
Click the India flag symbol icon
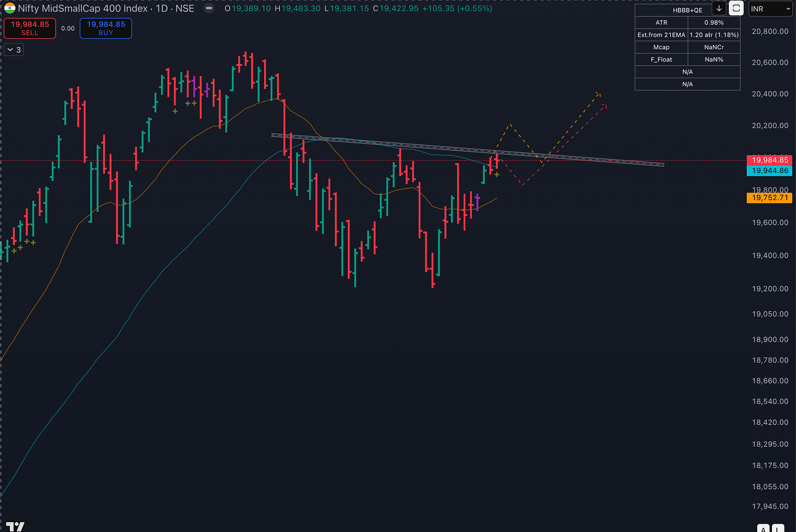click(x=10, y=8)
